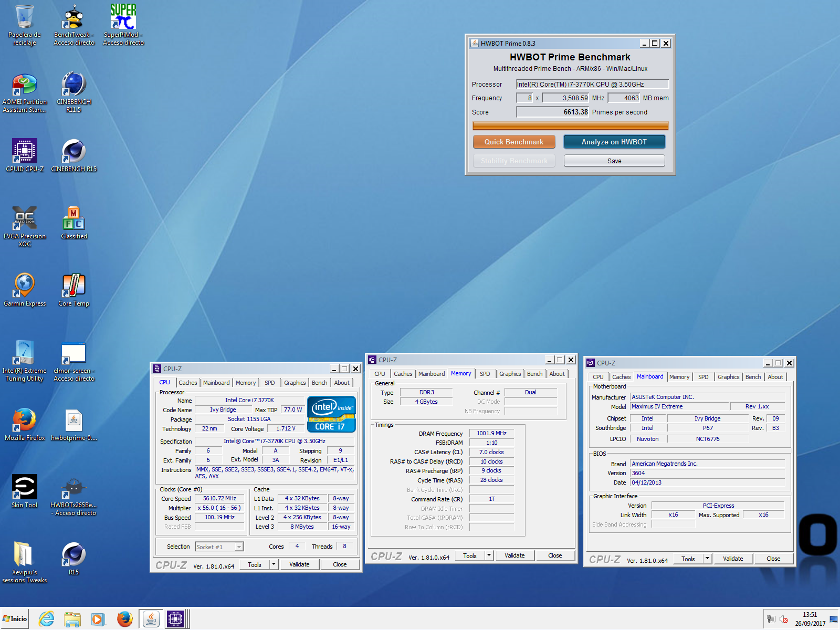Open AOMEI Partition Assistant icon
The height and width of the screenshot is (630, 840).
(24, 93)
